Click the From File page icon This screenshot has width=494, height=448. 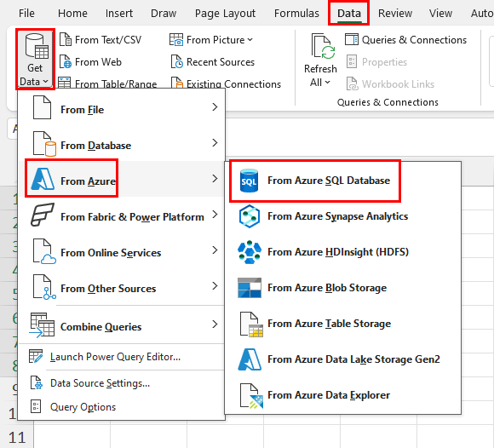(x=42, y=107)
